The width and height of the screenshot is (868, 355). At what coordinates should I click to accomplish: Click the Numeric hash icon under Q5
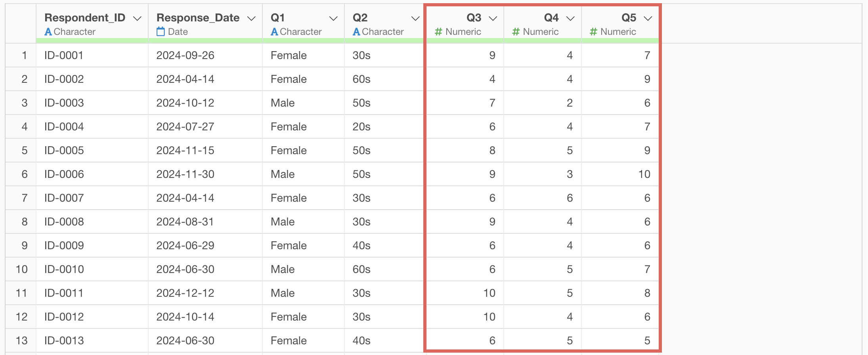point(593,32)
